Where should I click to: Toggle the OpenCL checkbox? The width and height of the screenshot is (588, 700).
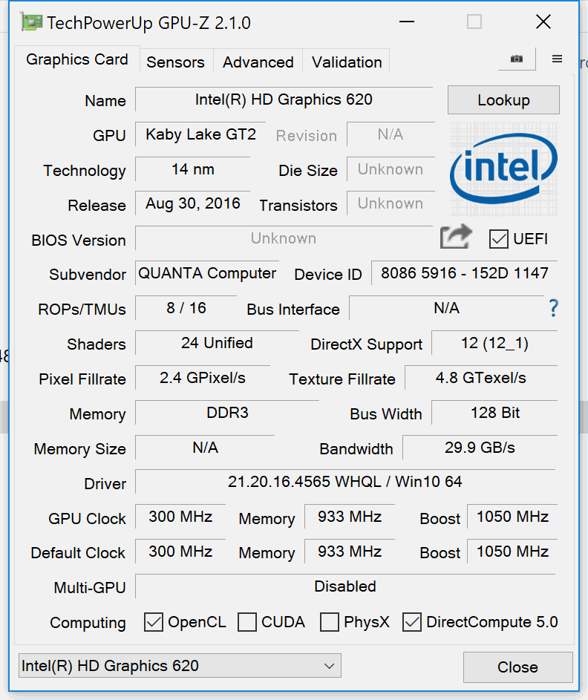click(x=154, y=622)
